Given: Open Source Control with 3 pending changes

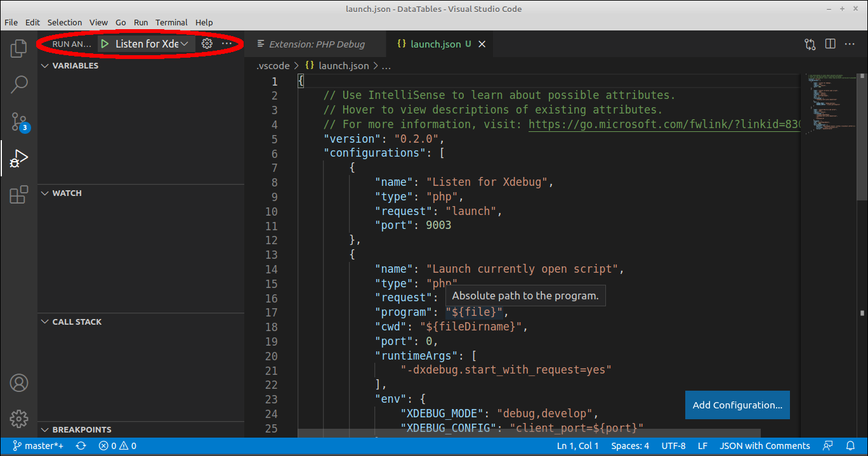Looking at the screenshot, I should click(x=18, y=121).
